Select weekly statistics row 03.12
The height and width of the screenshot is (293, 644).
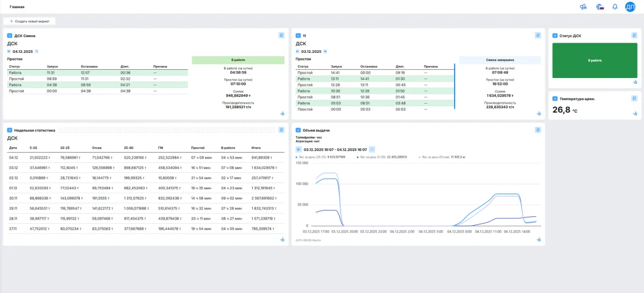click(145, 168)
